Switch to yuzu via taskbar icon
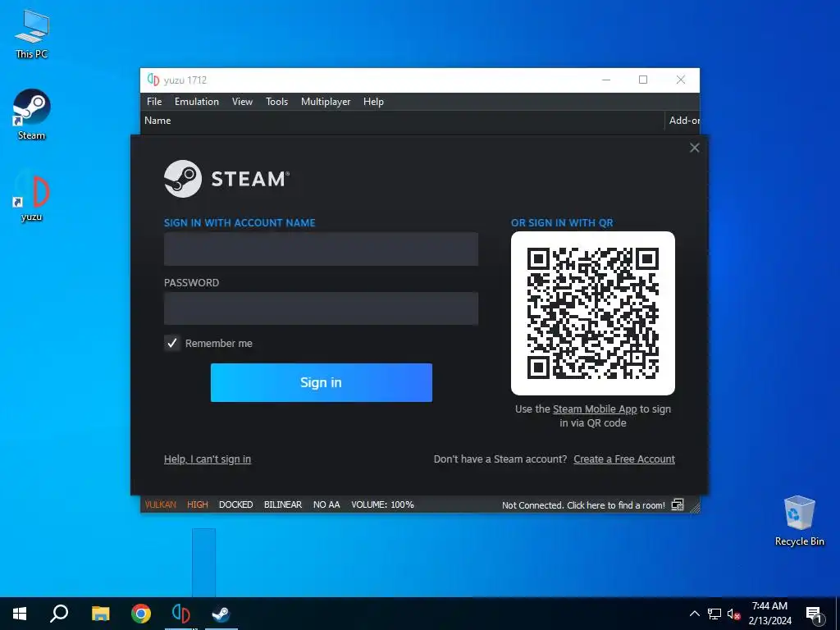This screenshot has width=840, height=630. (x=181, y=614)
